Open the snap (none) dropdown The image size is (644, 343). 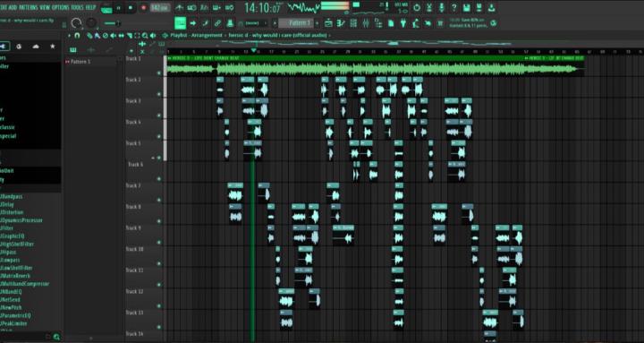point(253,23)
